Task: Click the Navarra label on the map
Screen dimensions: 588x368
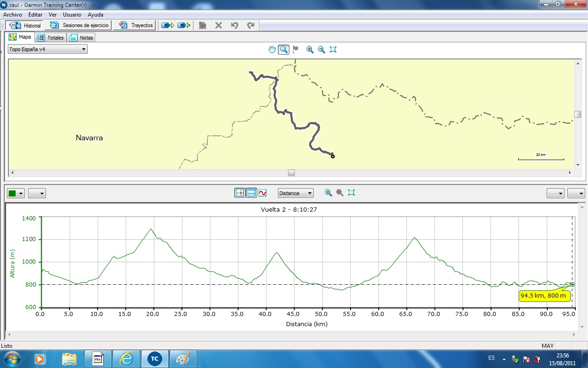Action: click(x=89, y=138)
